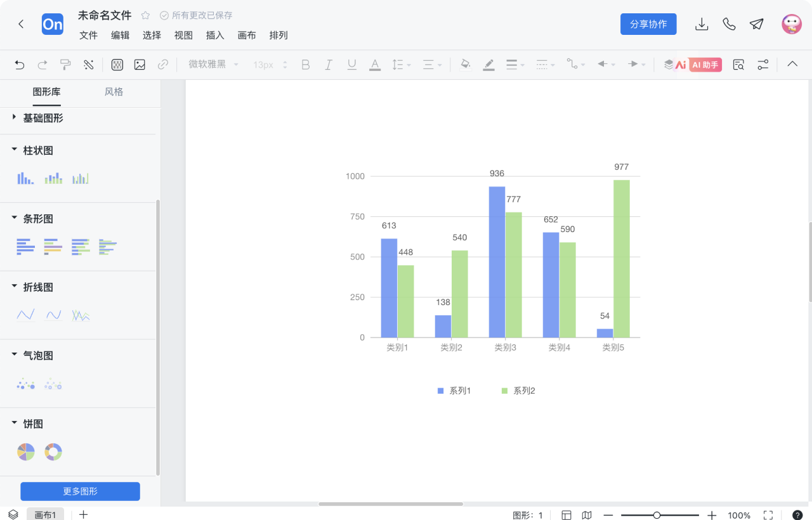
Task: Click the 更多图形 button
Action: (x=80, y=491)
